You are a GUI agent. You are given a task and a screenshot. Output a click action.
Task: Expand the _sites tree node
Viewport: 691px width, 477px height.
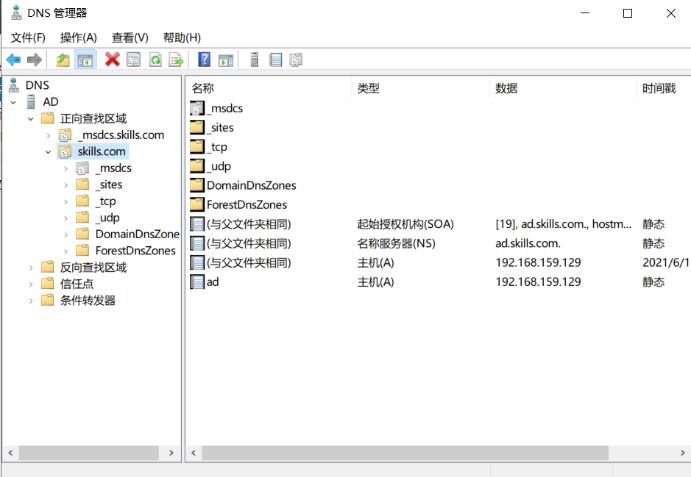coord(66,185)
